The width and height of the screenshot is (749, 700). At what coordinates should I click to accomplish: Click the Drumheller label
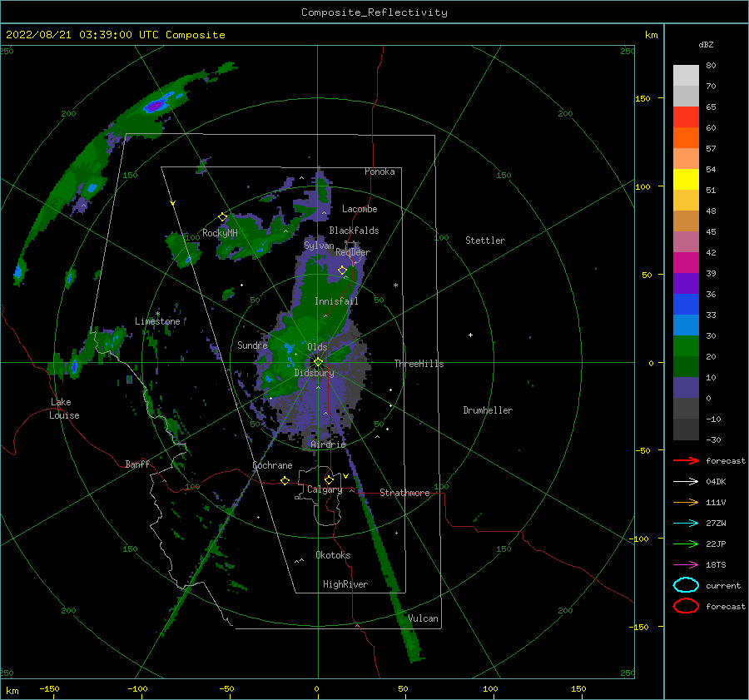pyautogui.click(x=487, y=410)
